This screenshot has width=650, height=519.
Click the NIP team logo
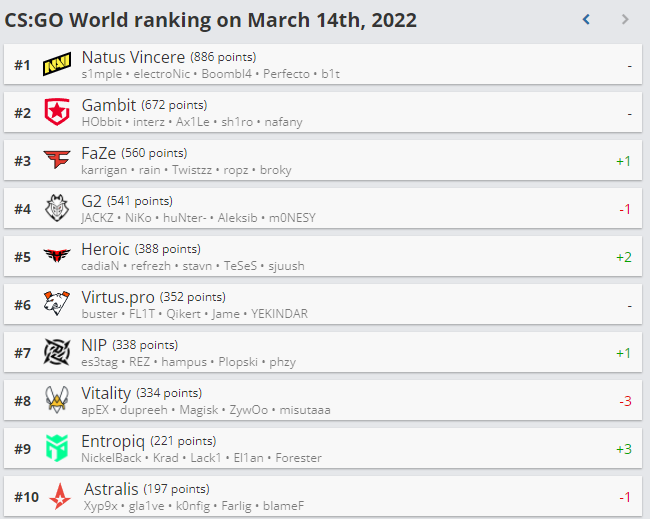(58, 353)
